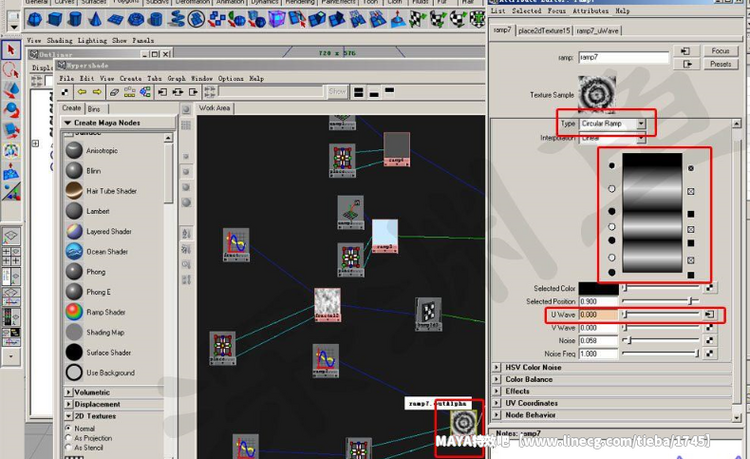Click yellow right arrow next graph icon

click(x=97, y=92)
